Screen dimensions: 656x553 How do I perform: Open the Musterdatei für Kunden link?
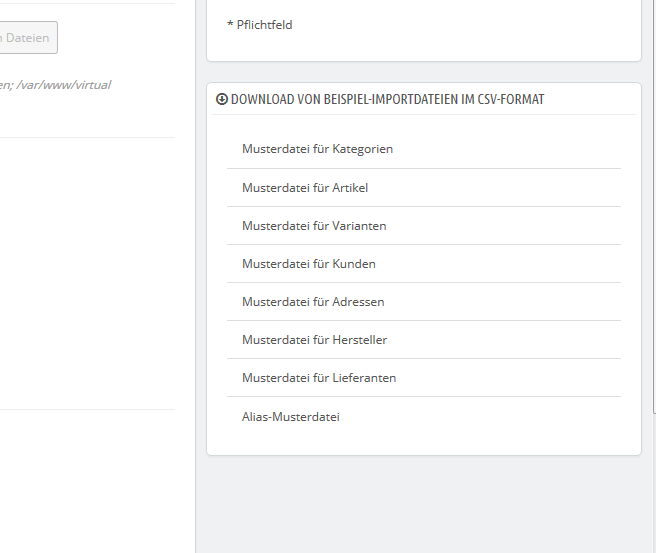pyautogui.click(x=308, y=263)
